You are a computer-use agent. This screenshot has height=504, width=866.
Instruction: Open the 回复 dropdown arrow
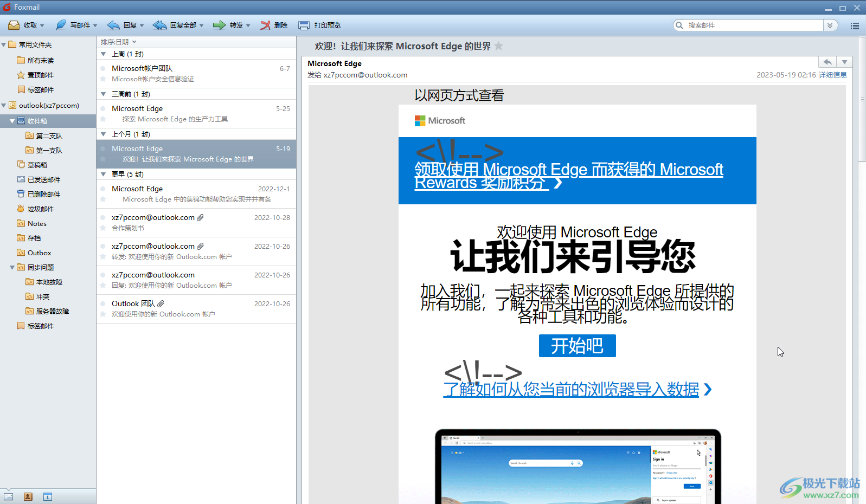pos(142,25)
